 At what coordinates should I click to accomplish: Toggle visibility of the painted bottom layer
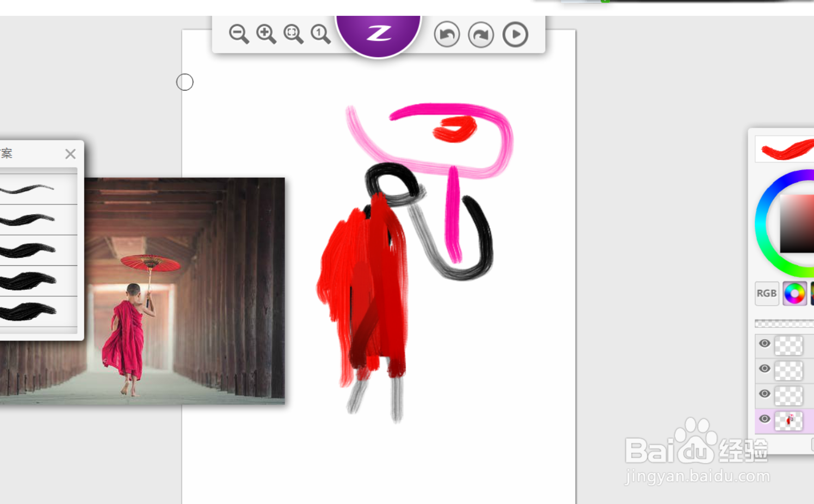pyautogui.click(x=764, y=419)
